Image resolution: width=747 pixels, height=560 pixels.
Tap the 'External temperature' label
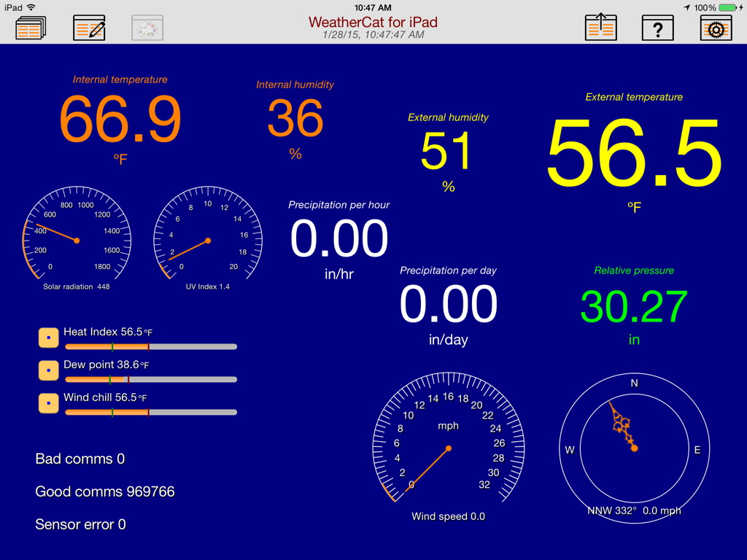click(634, 97)
